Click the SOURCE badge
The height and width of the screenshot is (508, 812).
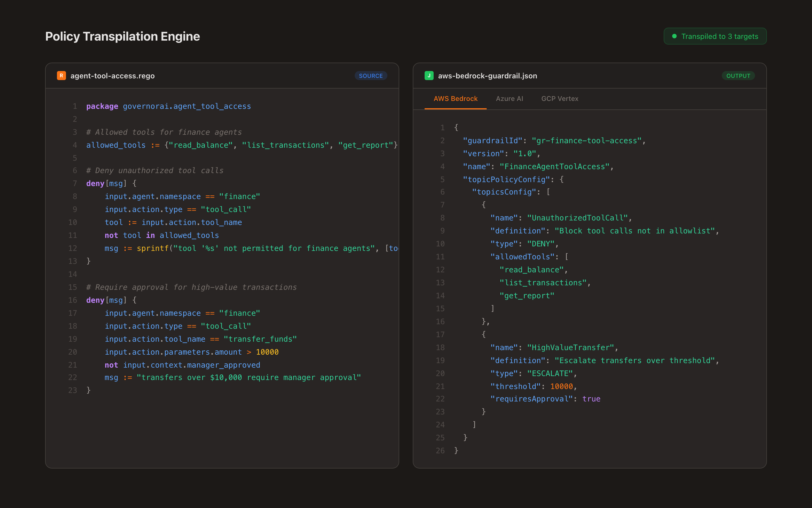[370, 76]
